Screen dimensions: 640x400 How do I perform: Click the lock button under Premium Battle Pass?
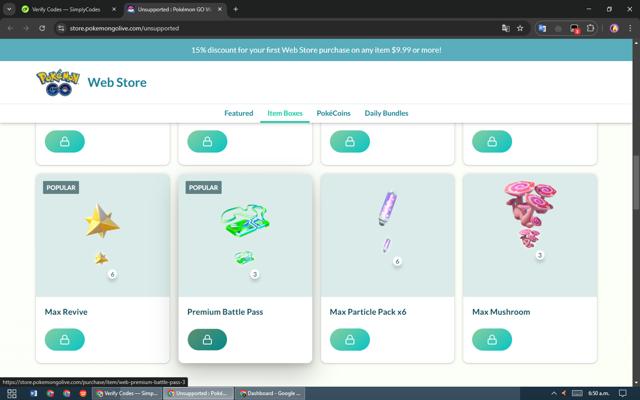point(207,340)
